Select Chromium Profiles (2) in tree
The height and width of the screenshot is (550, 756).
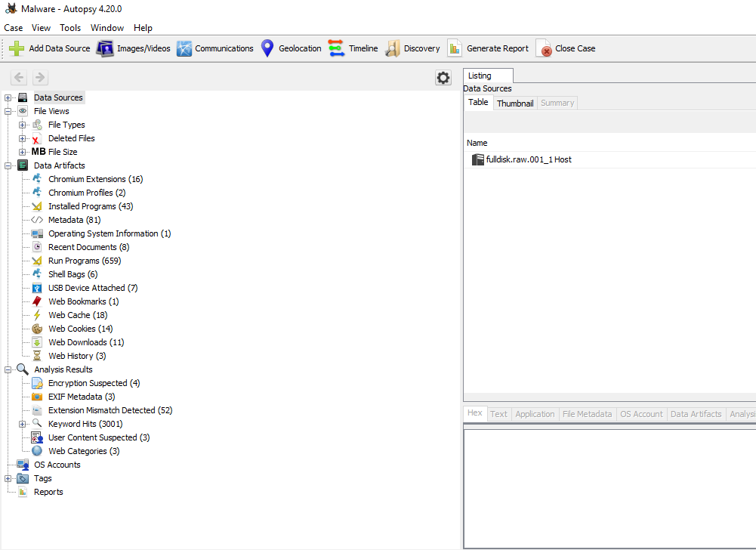click(x=87, y=193)
